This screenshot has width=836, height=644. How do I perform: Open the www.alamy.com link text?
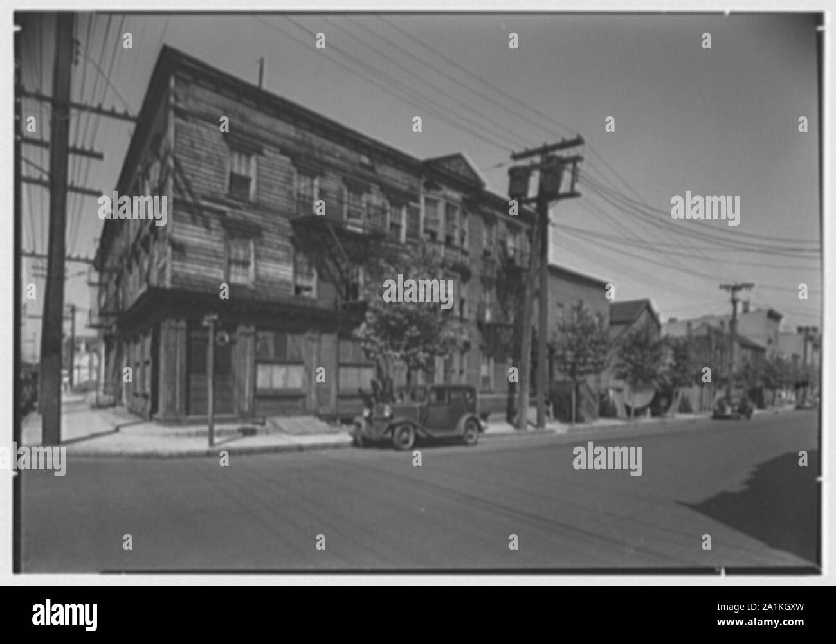pos(760,622)
